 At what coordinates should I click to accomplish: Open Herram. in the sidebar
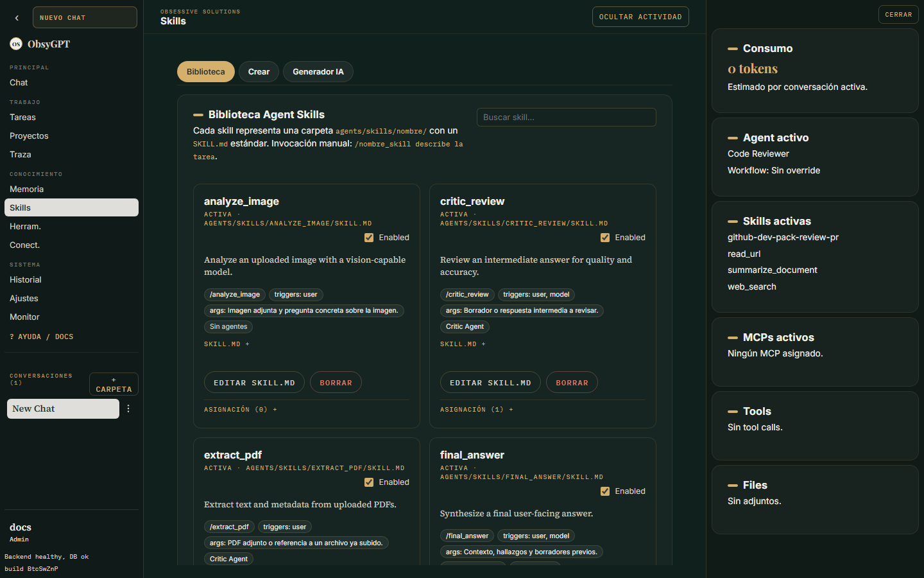tap(71, 226)
